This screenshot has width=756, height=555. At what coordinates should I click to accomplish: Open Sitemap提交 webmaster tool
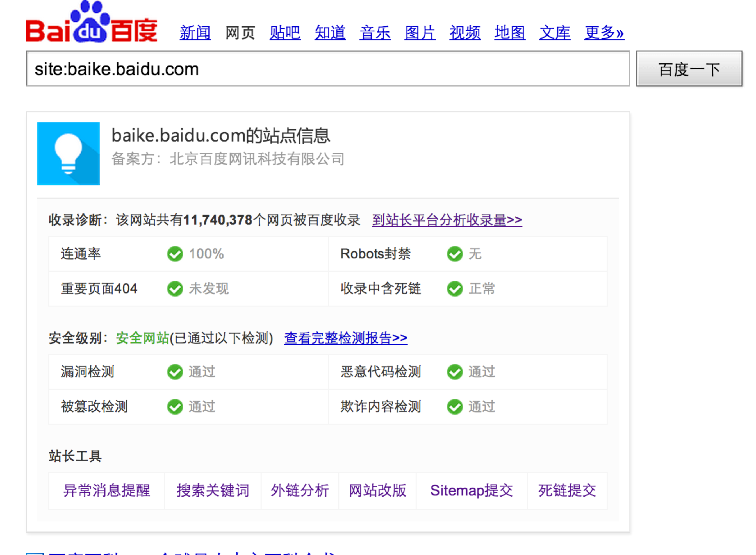point(472,490)
